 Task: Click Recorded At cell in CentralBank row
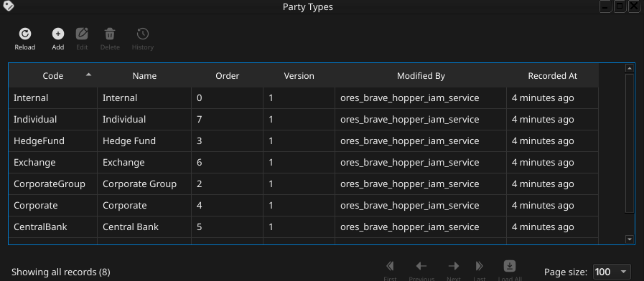coord(552,227)
